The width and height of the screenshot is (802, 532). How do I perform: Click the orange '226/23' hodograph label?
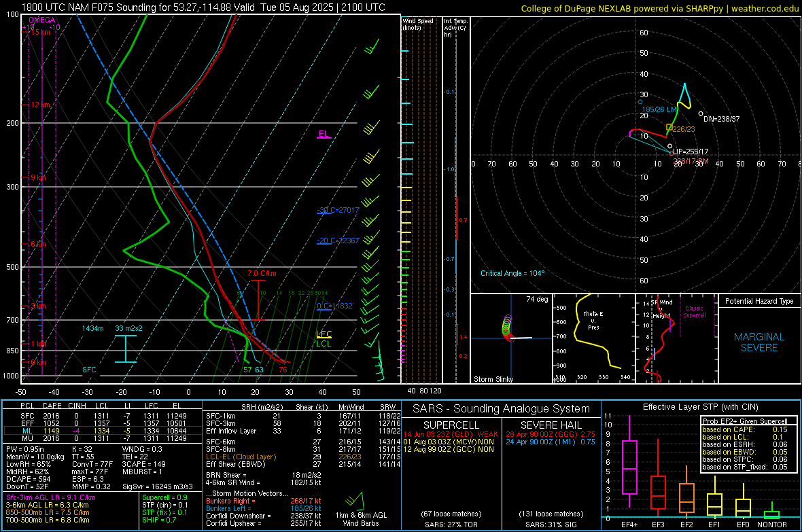(x=684, y=129)
